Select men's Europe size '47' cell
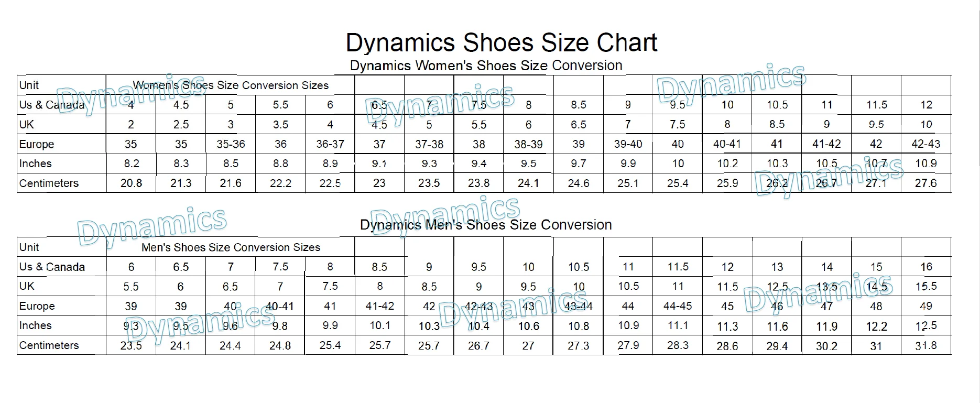The width and height of the screenshot is (980, 403). [827, 306]
